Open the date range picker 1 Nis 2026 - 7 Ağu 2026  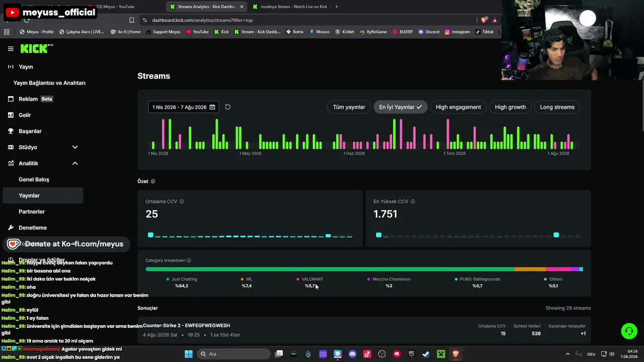pyautogui.click(x=184, y=107)
